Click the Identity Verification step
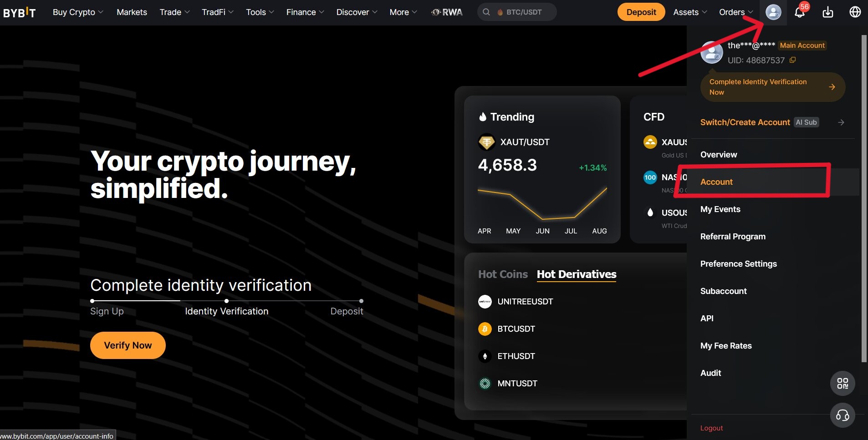The width and height of the screenshot is (868, 440). 227,311
